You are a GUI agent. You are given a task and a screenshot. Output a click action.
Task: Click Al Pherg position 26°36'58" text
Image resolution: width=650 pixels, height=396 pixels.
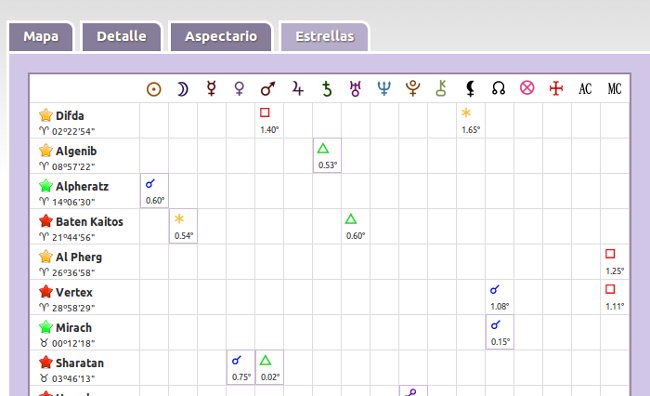click(73, 272)
